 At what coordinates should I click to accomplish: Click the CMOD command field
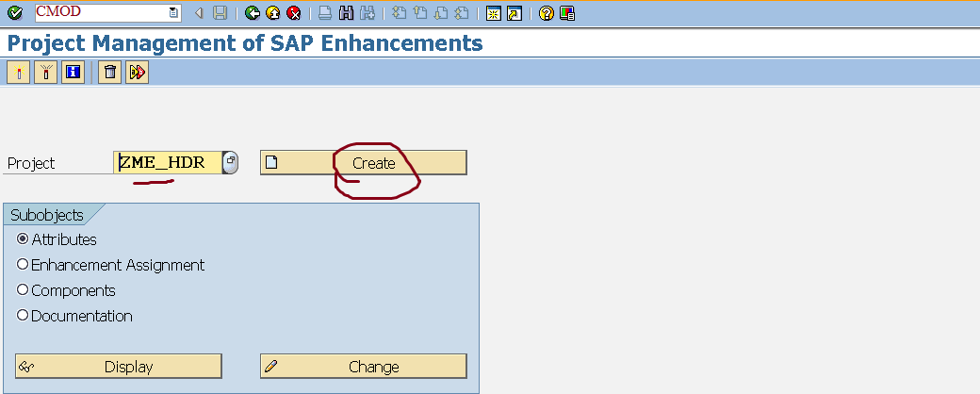pos(101,12)
